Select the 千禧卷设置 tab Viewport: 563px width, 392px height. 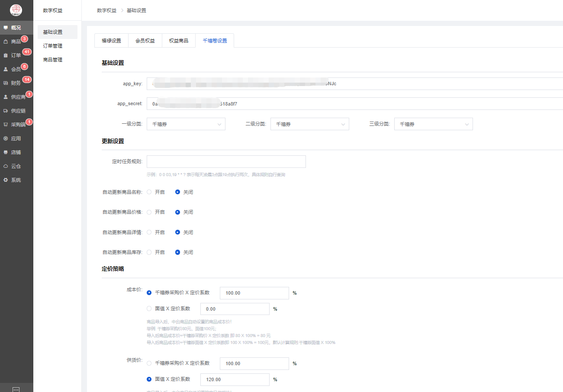[215, 41]
